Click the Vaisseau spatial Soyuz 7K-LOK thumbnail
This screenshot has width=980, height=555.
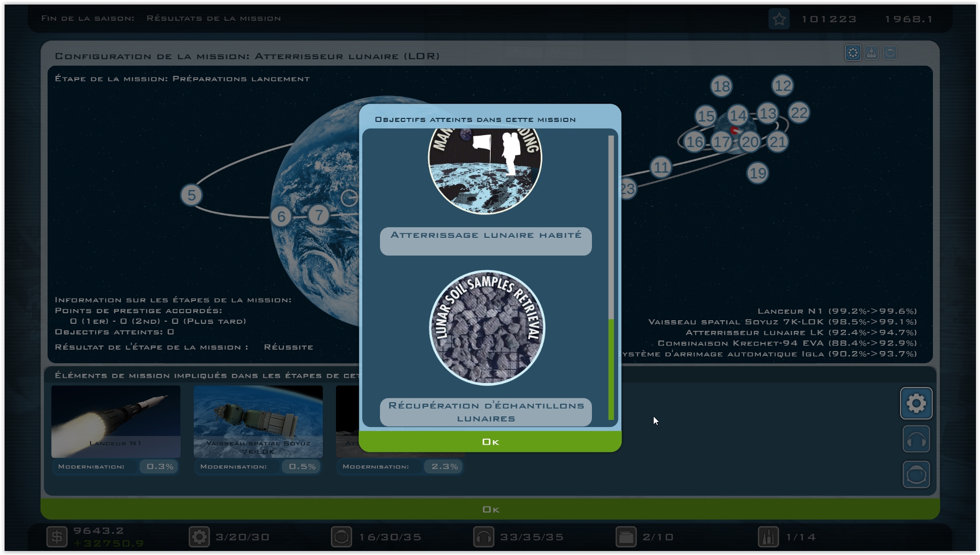[x=258, y=421]
